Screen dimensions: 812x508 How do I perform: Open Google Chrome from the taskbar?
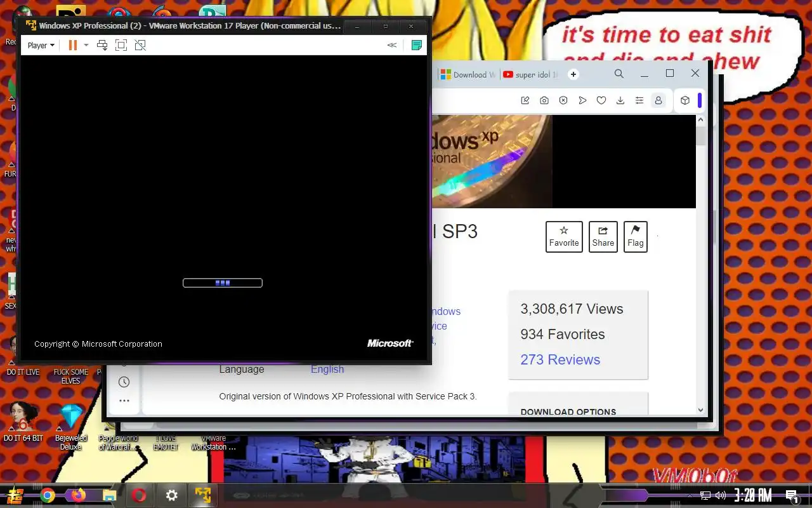click(x=47, y=495)
